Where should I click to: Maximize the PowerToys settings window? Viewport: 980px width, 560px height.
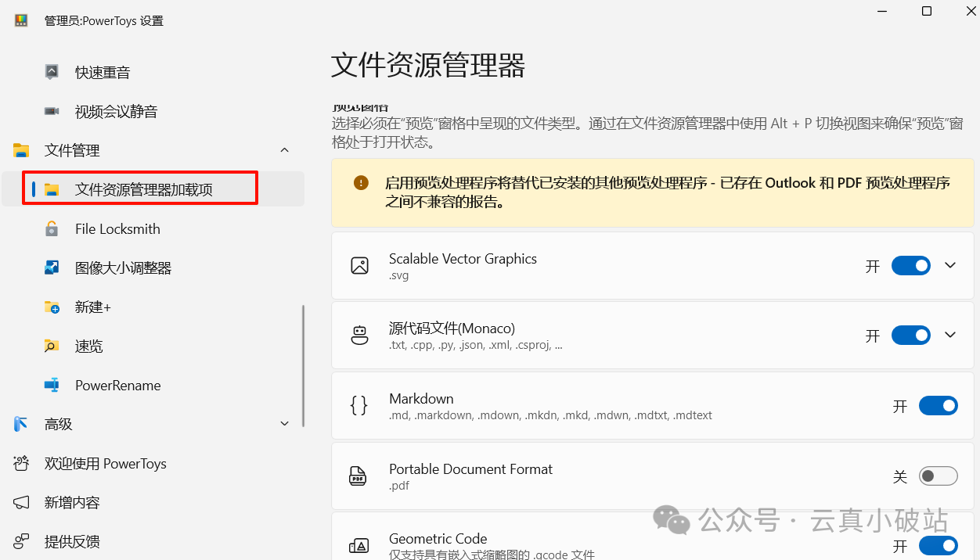[927, 11]
